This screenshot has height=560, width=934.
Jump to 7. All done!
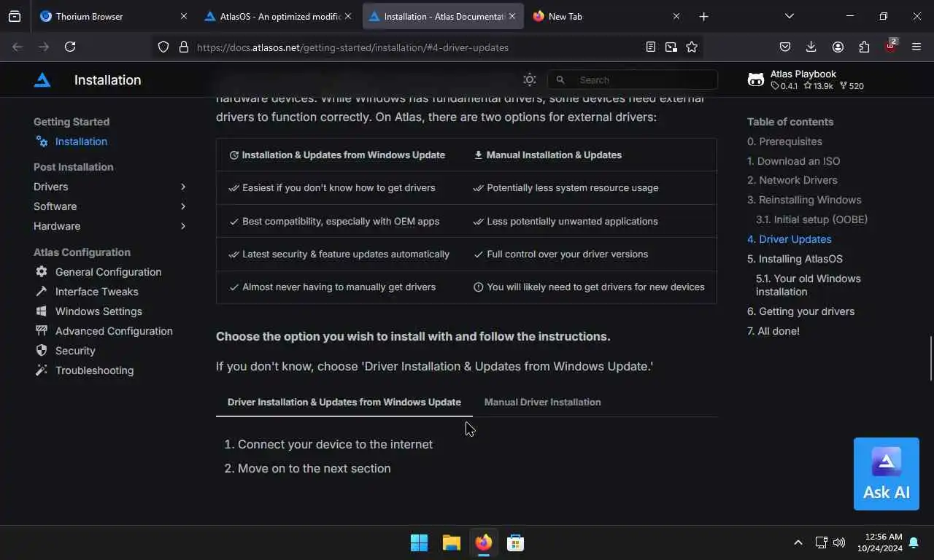coord(773,331)
